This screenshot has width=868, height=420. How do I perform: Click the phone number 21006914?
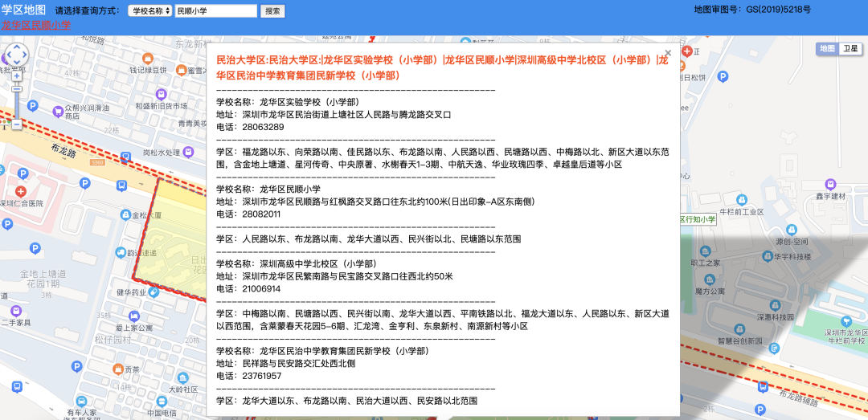click(x=261, y=289)
